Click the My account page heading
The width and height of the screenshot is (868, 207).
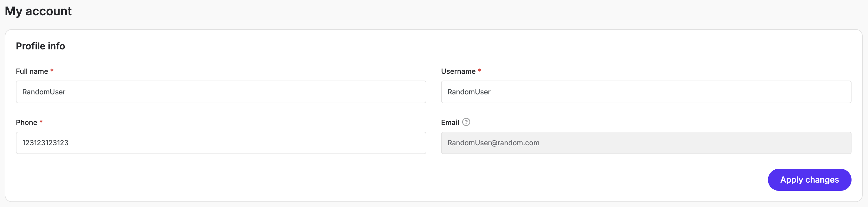tap(38, 11)
